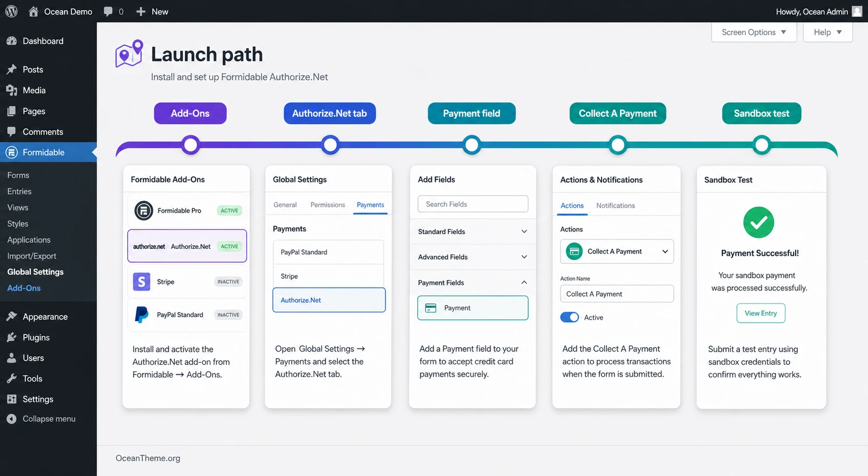Screen dimensions: 868x476
Task: Open Global Settings submenu item
Action: point(35,272)
